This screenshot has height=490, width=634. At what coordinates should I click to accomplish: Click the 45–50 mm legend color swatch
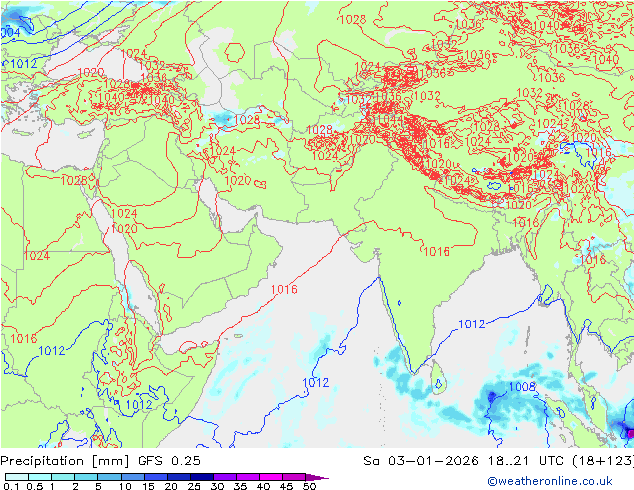294,477
